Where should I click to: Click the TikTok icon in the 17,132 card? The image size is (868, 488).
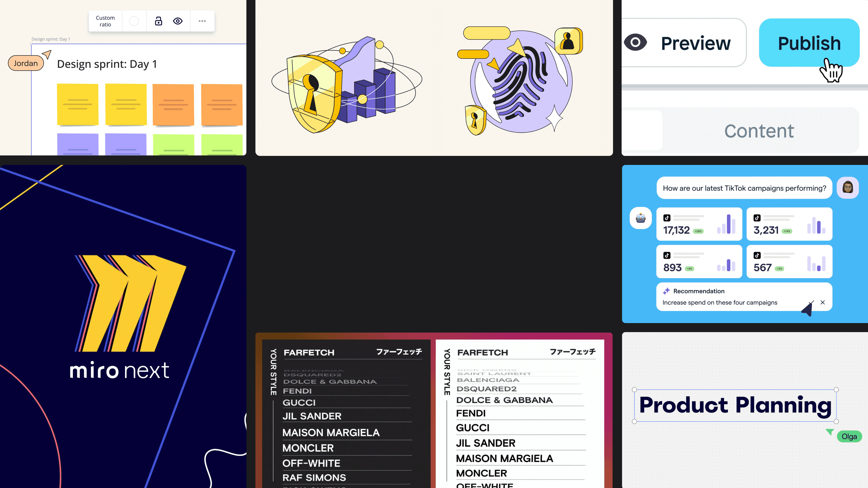(667, 218)
